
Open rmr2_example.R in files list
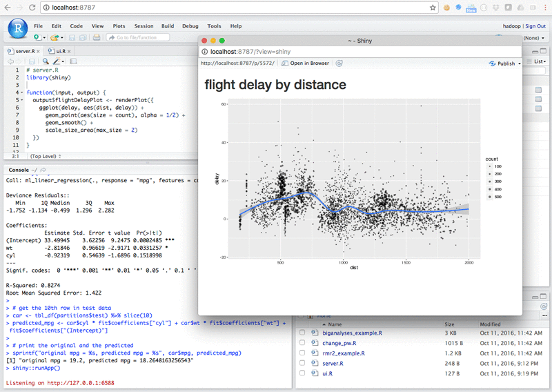tap(344, 353)
